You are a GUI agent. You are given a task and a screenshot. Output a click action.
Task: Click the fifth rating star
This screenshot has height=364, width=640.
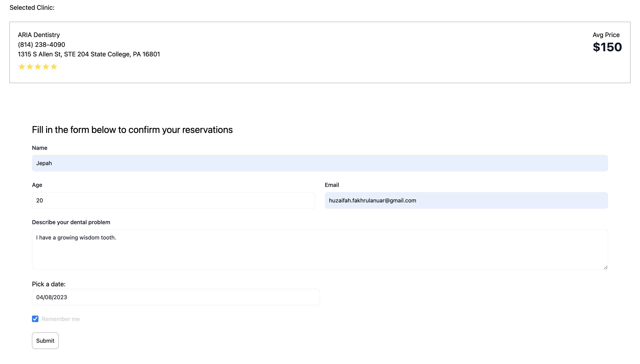click(54, 67)
